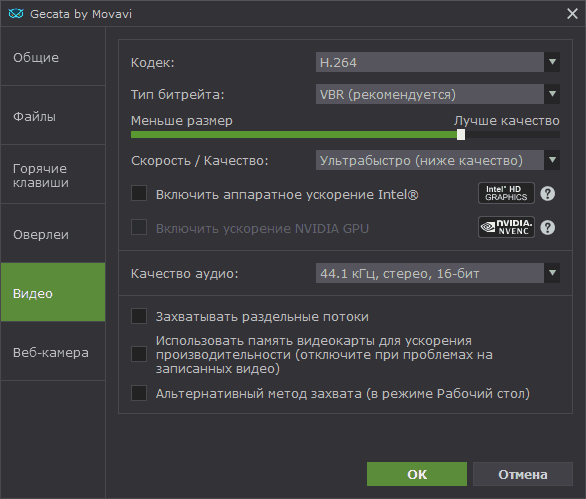Select the Оверлеи tab
The image size is (586, 499).
point(53,234)
